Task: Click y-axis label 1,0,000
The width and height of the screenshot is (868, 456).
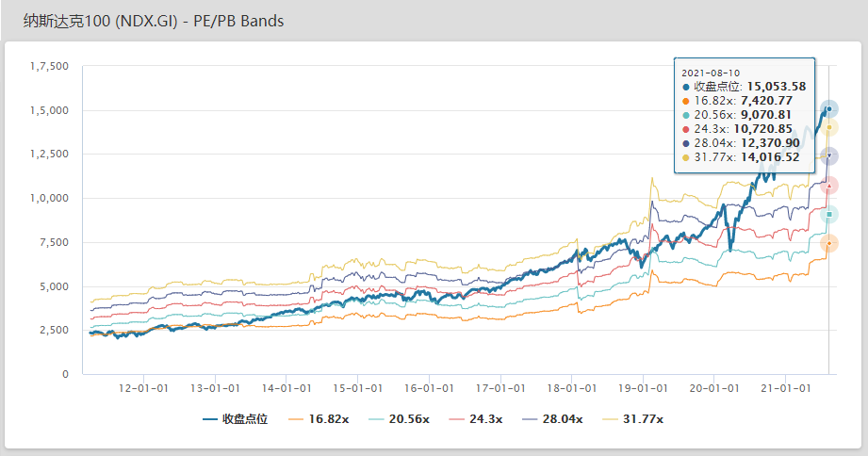Action: point(49,198)
